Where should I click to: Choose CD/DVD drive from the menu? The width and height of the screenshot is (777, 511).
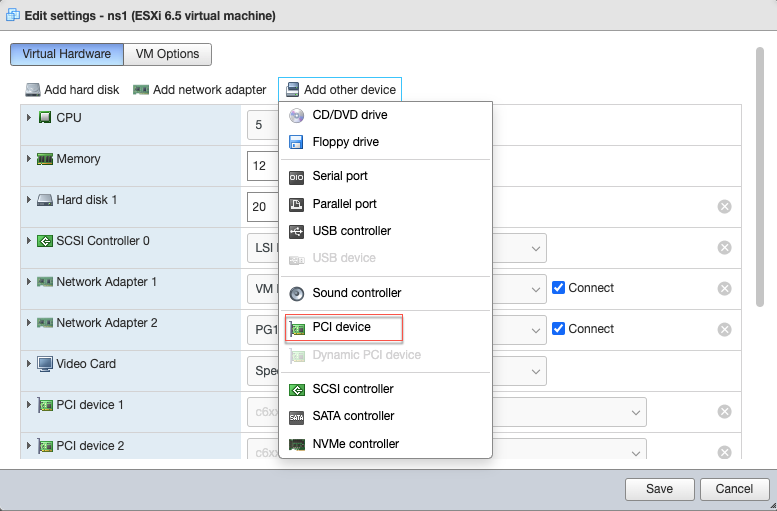click(x=386, y=115)
